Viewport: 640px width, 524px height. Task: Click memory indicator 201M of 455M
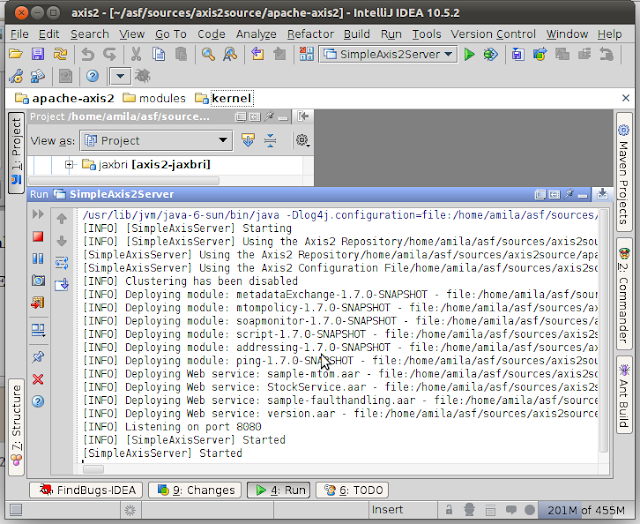(586, 510)
